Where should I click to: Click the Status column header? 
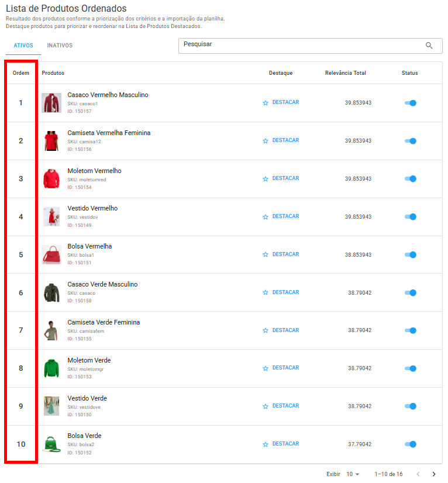[409, 73]
